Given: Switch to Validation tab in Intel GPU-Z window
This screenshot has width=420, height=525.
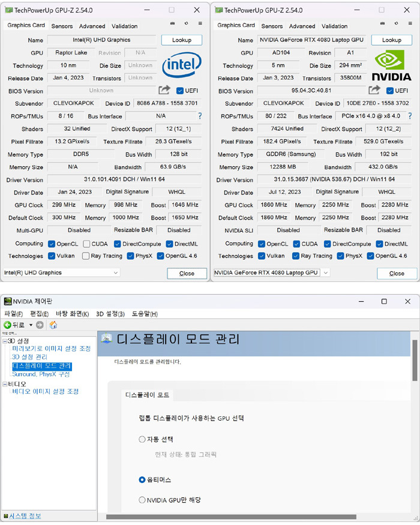Looking at the screenshot, I should click(x=125, y=26).
